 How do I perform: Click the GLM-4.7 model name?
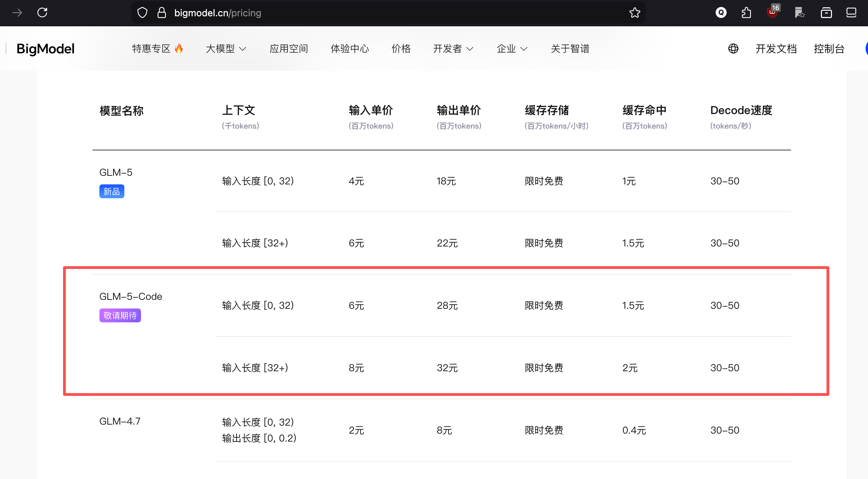coord(120,421)
